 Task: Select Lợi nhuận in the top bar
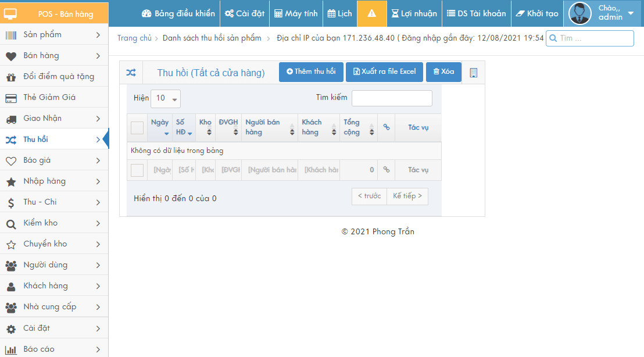click(414, 13)
